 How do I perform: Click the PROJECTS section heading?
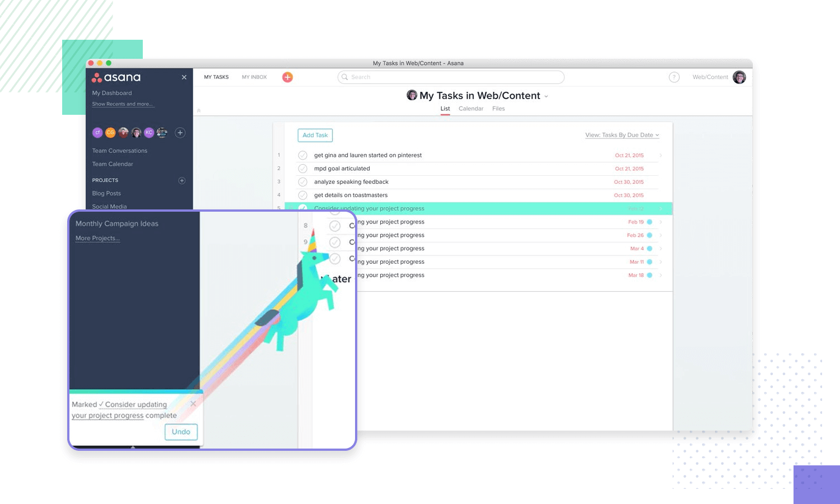coord(105,180)
